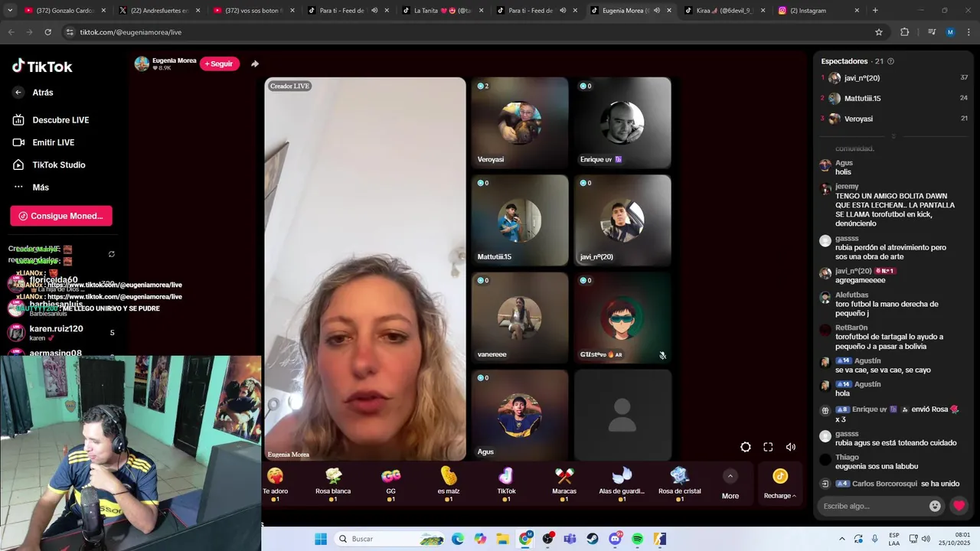Open the Recharge coins menu
This screenshot has width=980, height=551.
point(780,484)
